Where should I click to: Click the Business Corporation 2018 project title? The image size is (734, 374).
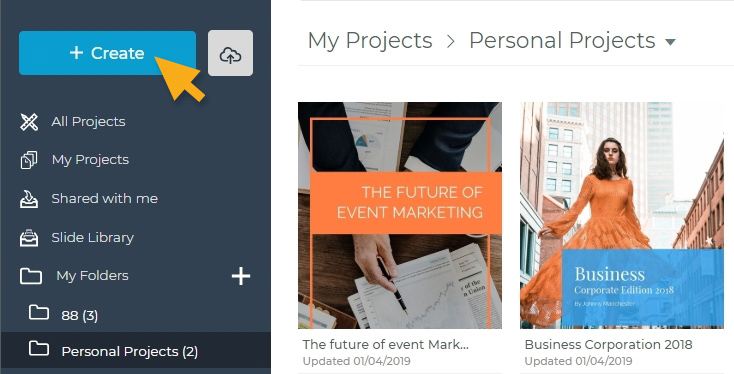[x=608, y=345]
